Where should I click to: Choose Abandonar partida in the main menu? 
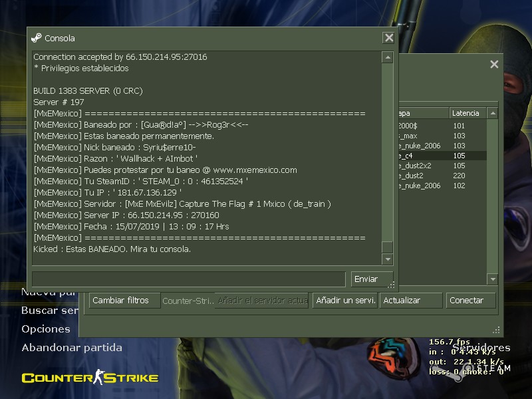coord(72,347)
